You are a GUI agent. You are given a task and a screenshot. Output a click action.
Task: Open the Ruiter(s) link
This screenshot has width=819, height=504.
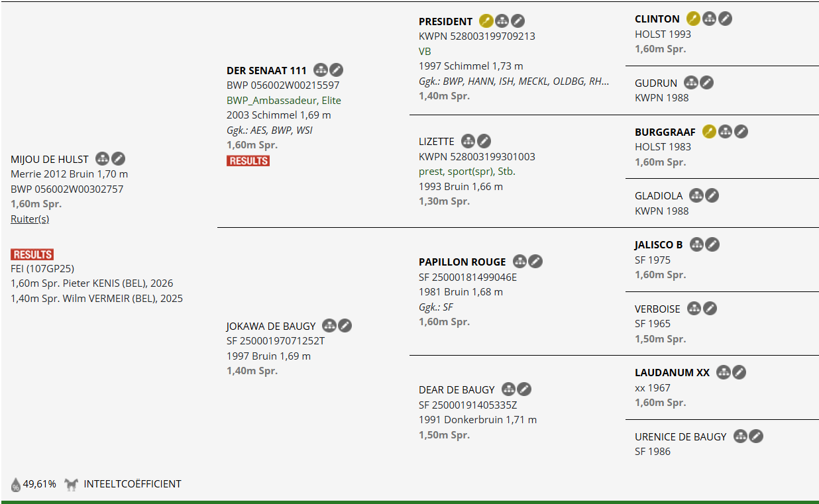click(30, 219)
